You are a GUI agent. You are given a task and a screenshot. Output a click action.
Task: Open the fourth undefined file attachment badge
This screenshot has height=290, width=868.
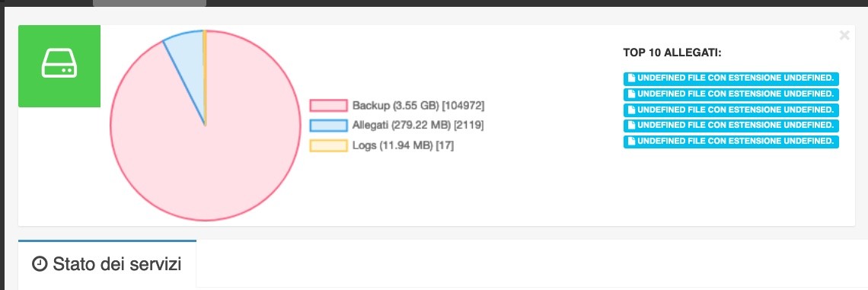tap(731, 126)
